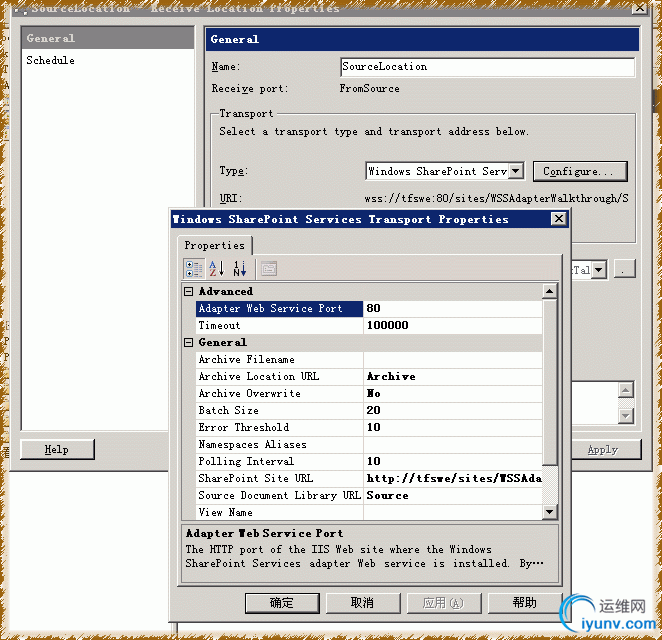Select the Adapter Web Service Port row
Viewport: 662px width, 640px height.
point(369,309)
